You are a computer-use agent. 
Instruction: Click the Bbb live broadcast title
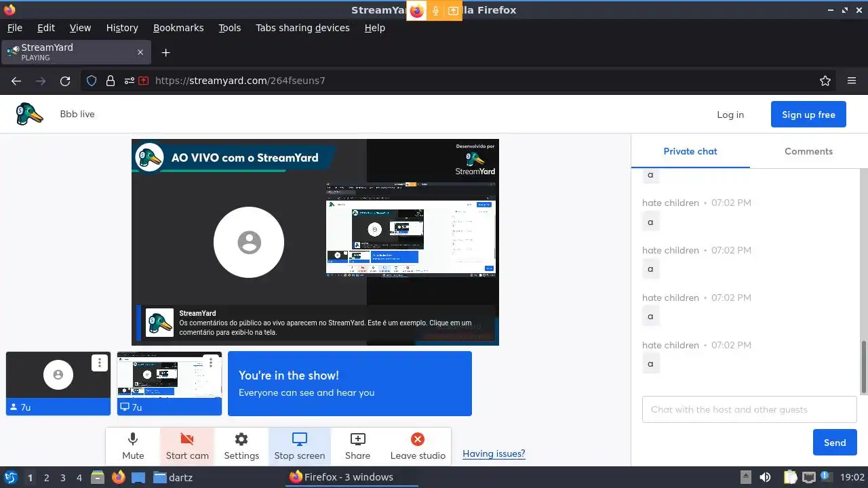[x=77, y=114]
